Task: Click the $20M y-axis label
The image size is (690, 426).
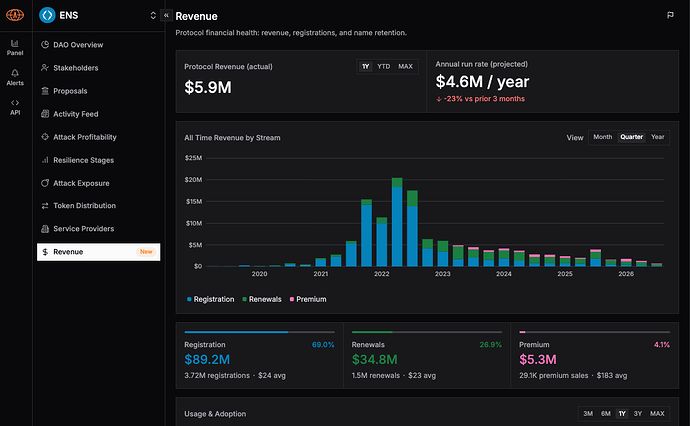Action: coord(193,180)
